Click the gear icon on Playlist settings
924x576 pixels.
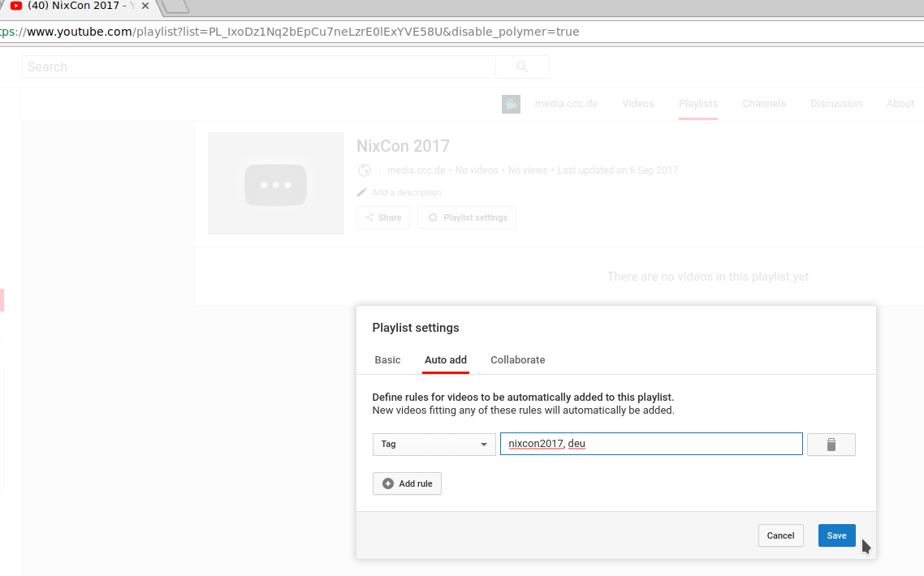click(433, 218)
